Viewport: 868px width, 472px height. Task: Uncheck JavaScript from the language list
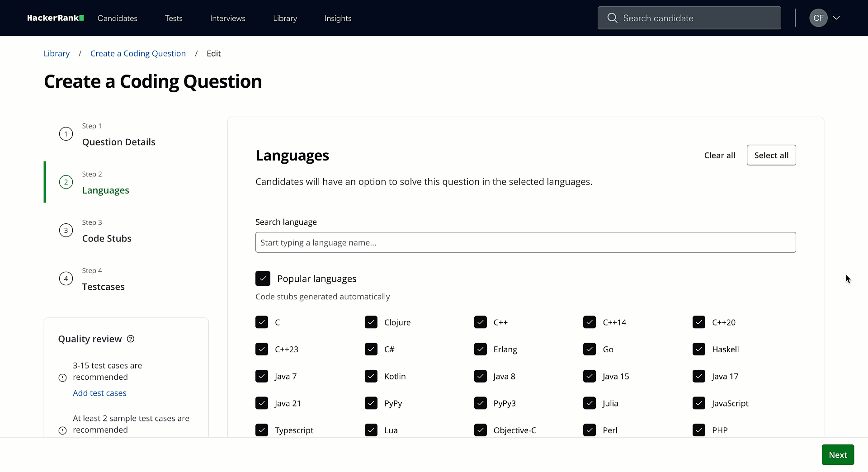tap(699, 403)
